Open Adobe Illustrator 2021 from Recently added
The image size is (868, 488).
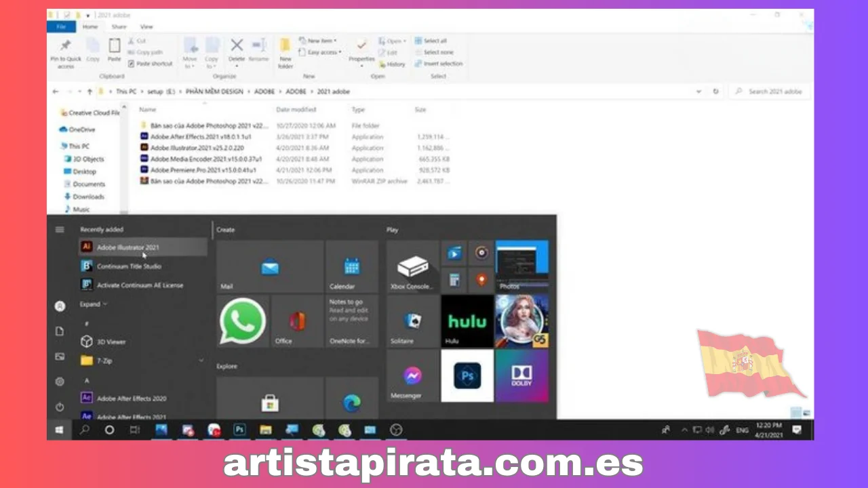(x=142, y=247)
